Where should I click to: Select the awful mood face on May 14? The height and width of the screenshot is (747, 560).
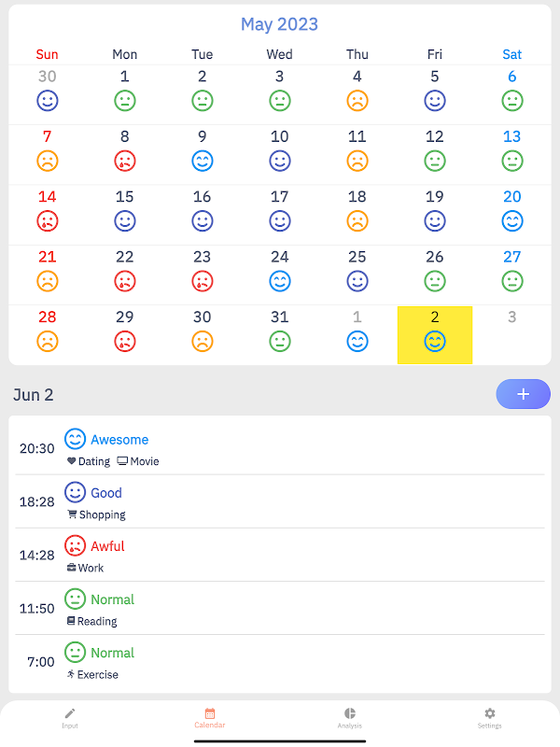tap(48, 221)
